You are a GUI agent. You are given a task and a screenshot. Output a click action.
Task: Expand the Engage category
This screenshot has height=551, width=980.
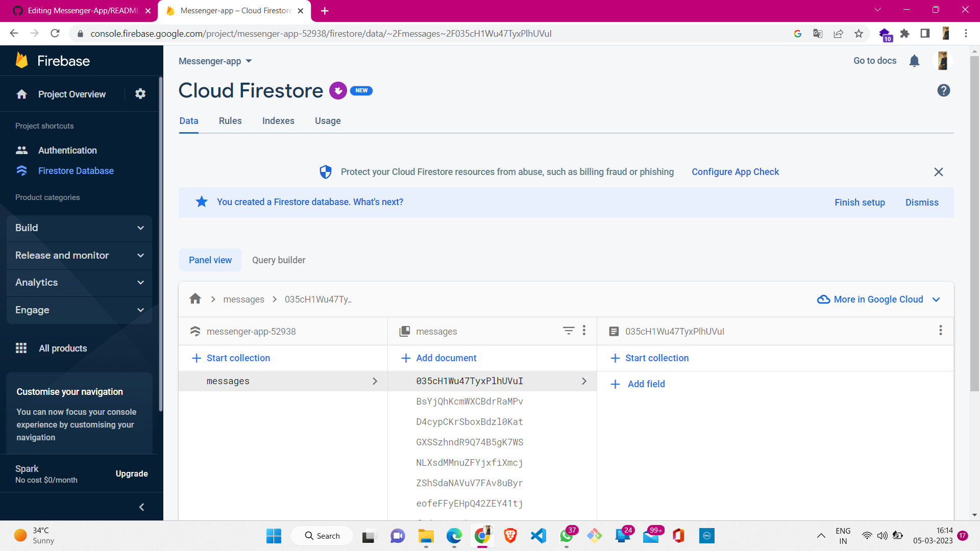(79, 310)
